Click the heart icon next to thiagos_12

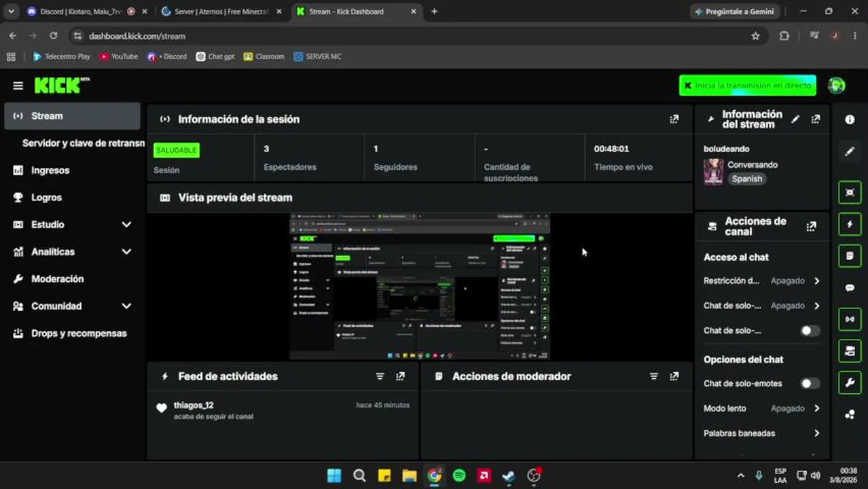(x=161, y=408)
